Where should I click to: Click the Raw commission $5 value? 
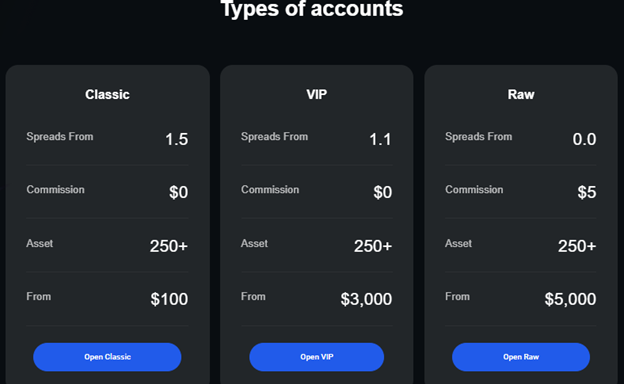[x=587, y=192]
